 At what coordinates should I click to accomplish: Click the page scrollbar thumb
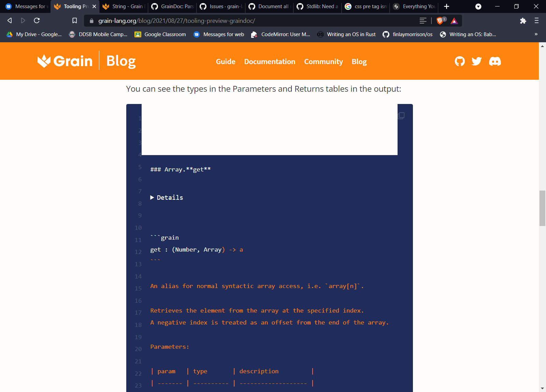(542, 208)
